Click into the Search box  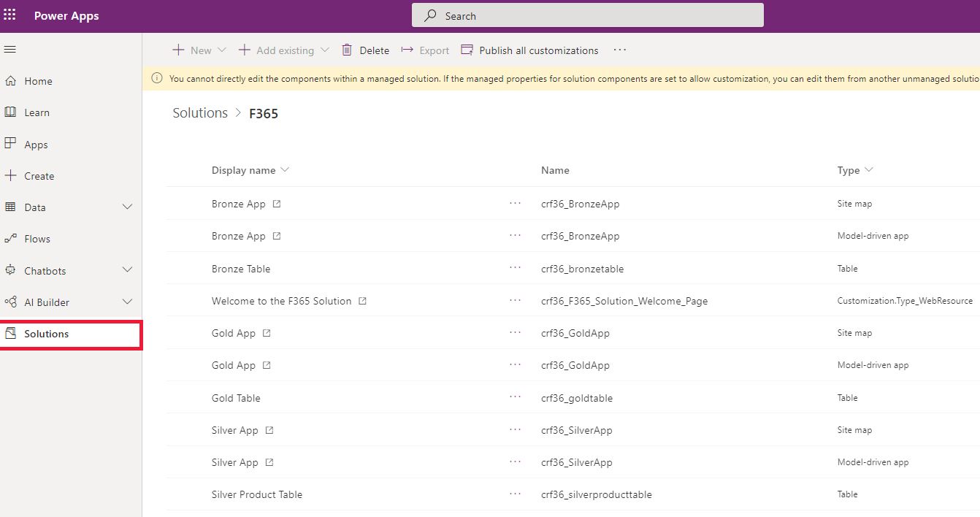(587, 15)
